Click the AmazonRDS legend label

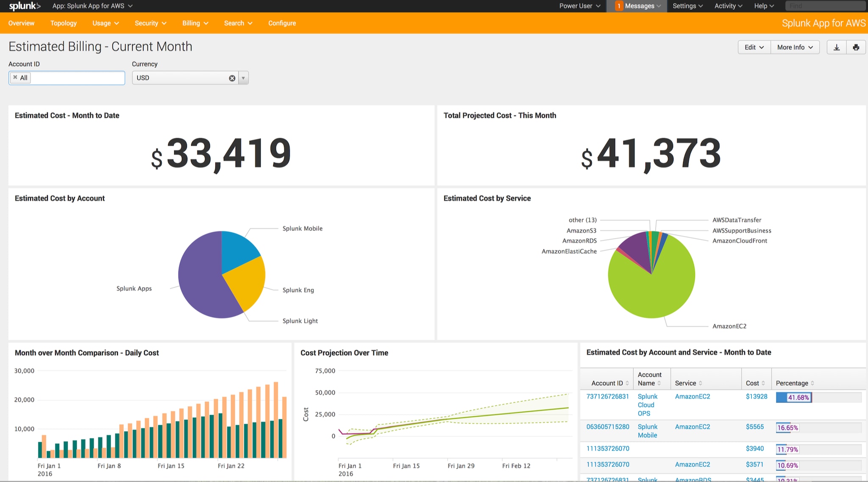click(579, 241)
